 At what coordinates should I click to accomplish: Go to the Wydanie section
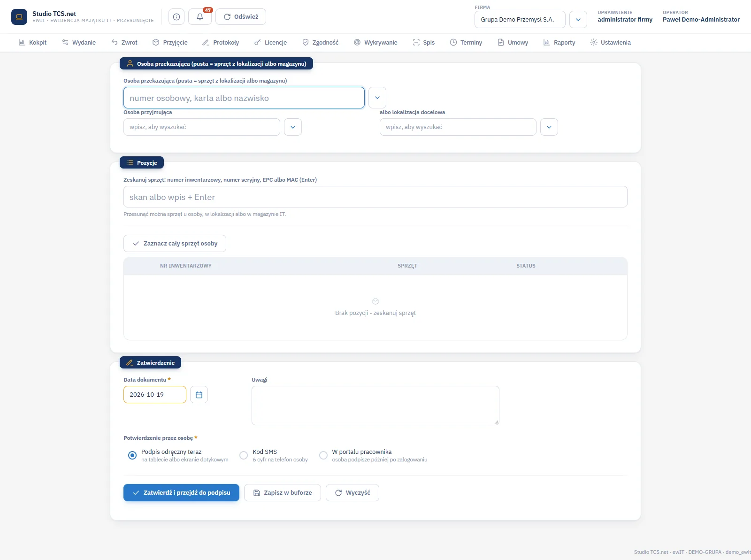(x=79, y=43)
